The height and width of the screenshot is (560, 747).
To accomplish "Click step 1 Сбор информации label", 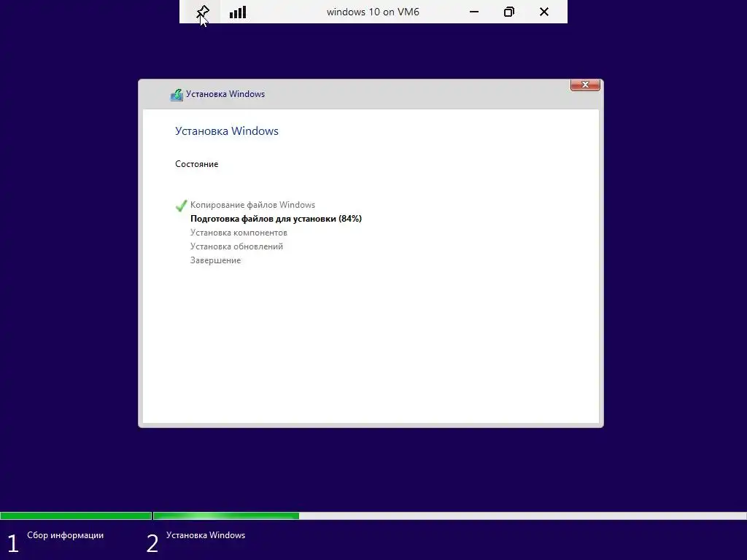I will 65,535.
